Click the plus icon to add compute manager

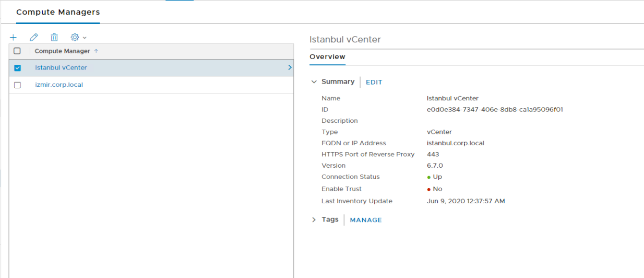[14, 38]
